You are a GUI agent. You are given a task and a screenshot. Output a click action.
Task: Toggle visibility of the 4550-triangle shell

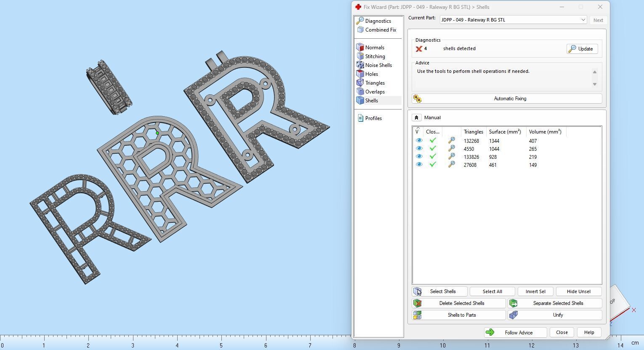tap(419, 149)
